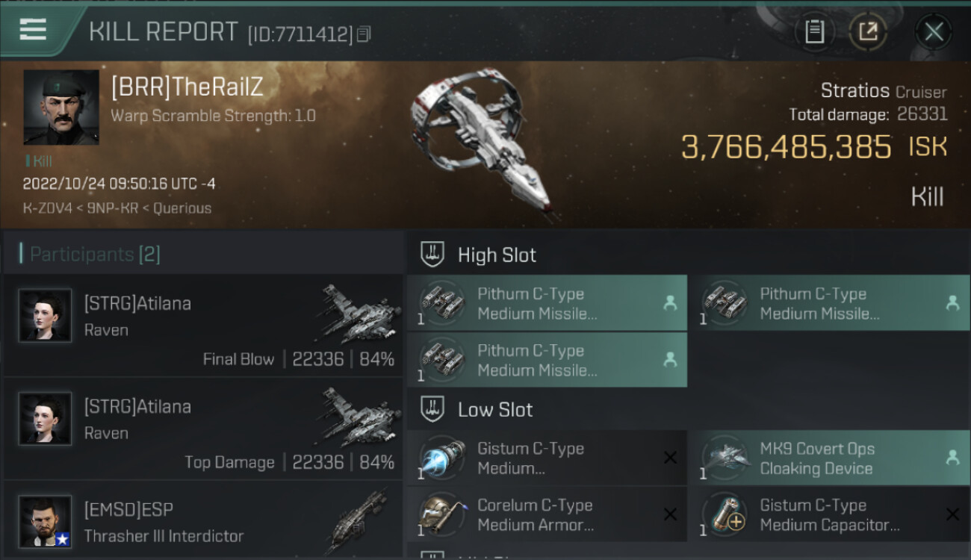
Task: Click the total ISK value
Action: point(787,147)
